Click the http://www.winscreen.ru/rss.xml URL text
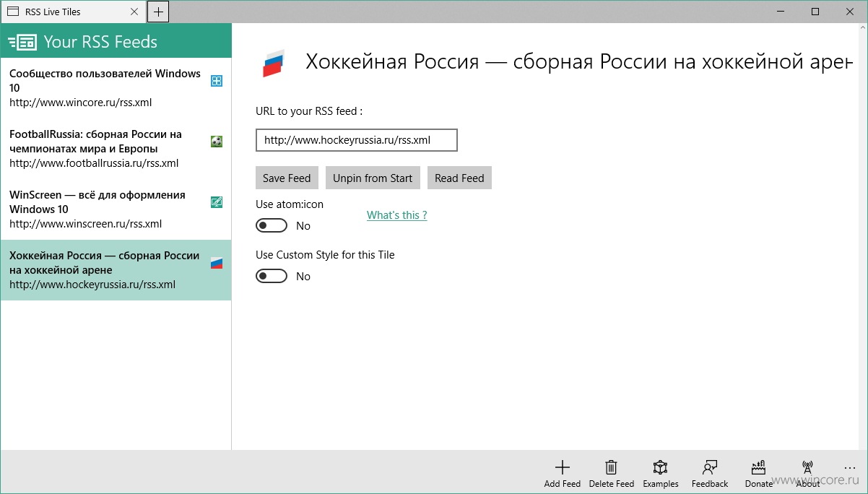This screenshot has width=868, height=494. pos(85,224)
